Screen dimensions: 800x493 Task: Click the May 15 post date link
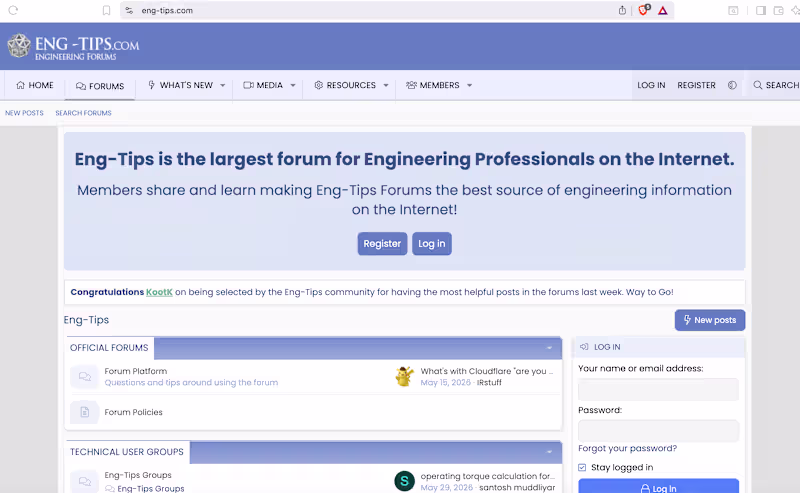click(445, 382)
